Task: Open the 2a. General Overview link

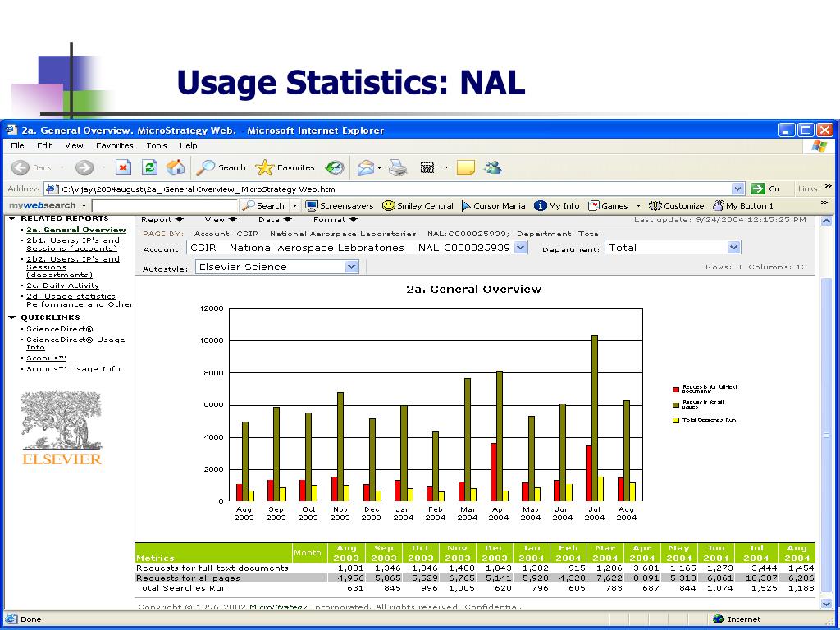Action: [x=76, y=230]
